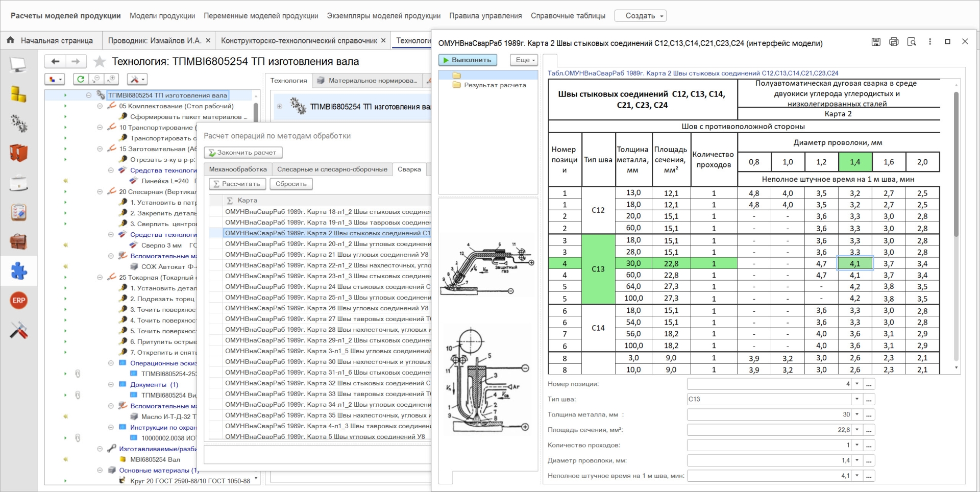This screenshot has width=980, height=492.
Task: Add technology page to favorites star
Action: (x=100, y=62)
